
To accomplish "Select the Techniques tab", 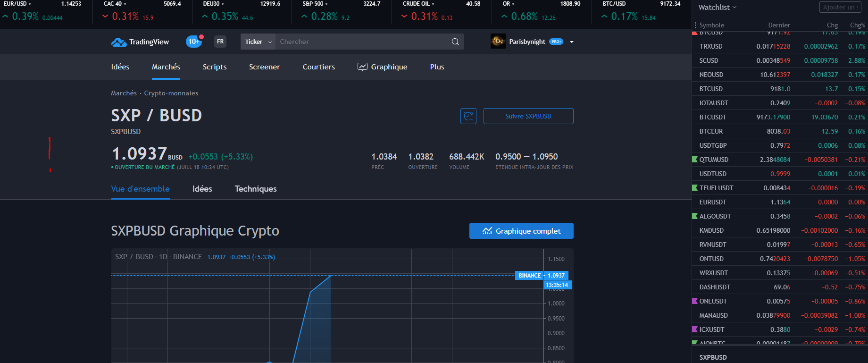I will [x=256, y=189].
